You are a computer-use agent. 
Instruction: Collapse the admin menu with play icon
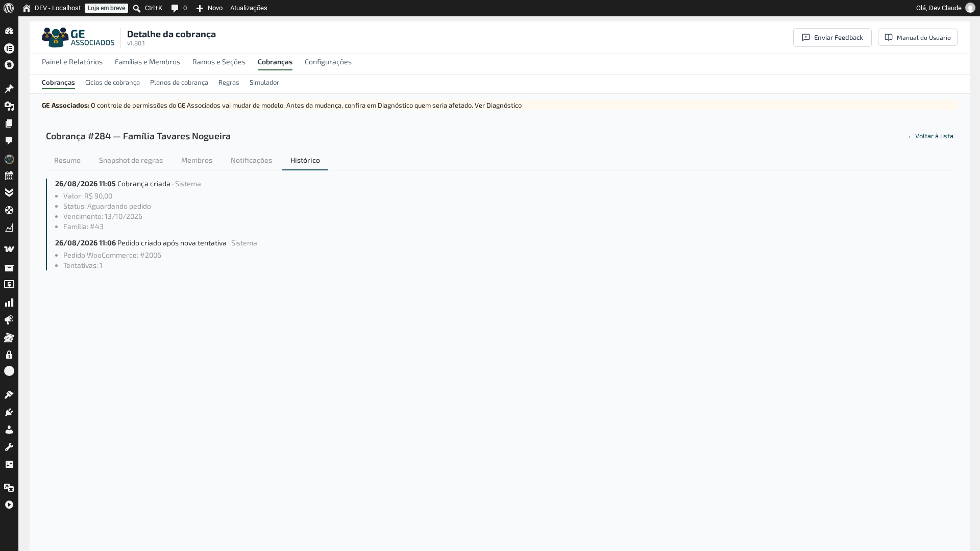coord(9,505)
